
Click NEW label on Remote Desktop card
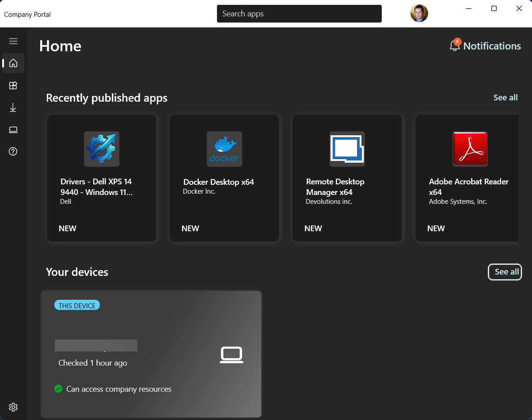[x=313, y=229]
